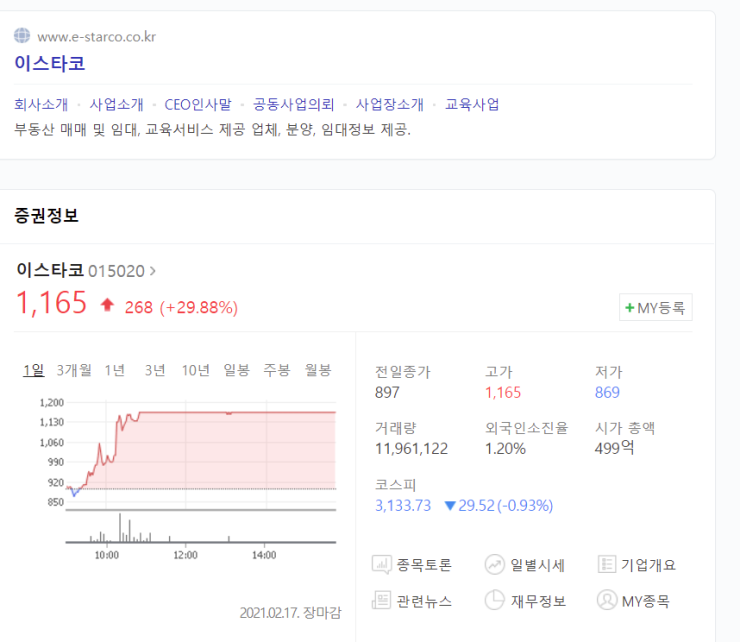Expand stock details via chevron after 015020
Viewport: 740px width, 642px height.
pos(152,271)
